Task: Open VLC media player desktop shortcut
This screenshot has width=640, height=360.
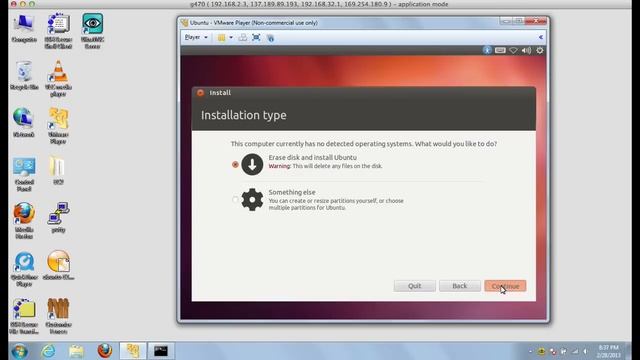Action: point(58,78)
